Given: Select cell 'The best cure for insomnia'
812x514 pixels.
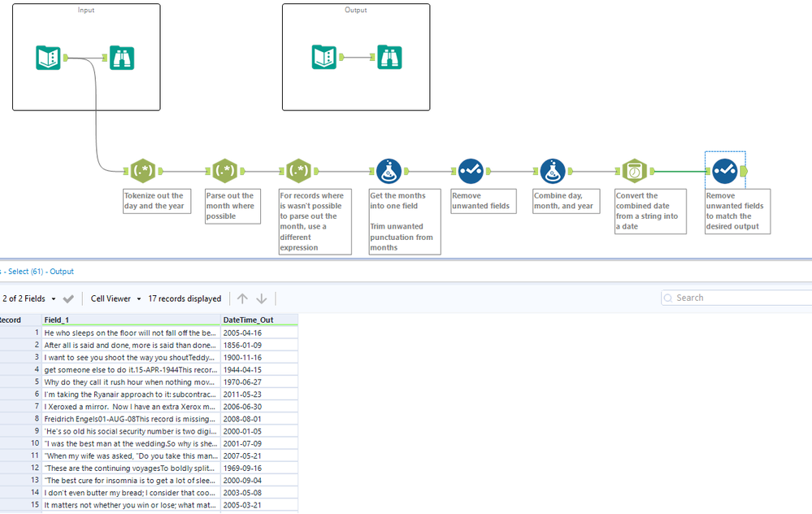Looking at the screenshot, I should pos(131,481).
